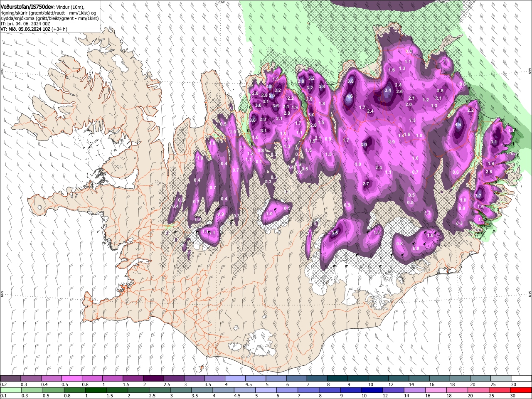Click the 20W longitude label at top edge
This screenshot has width=532, height=399.
(221, 2)
